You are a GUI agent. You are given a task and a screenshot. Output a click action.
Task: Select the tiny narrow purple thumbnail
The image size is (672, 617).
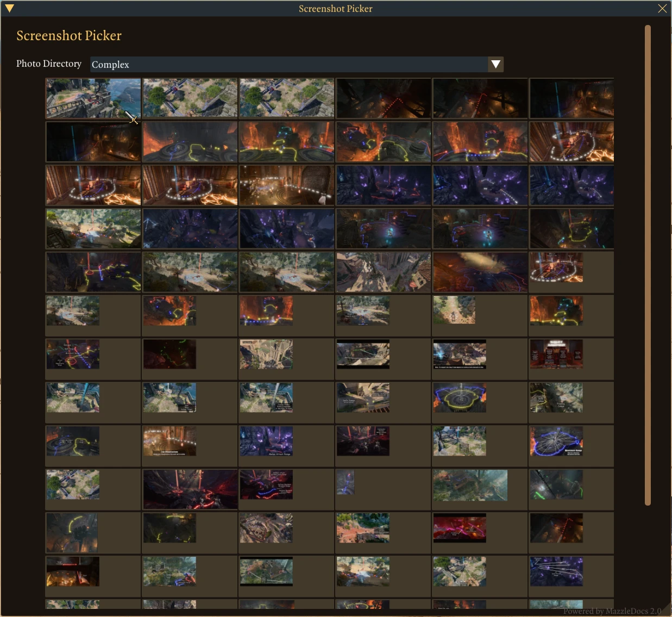[346, 482]
